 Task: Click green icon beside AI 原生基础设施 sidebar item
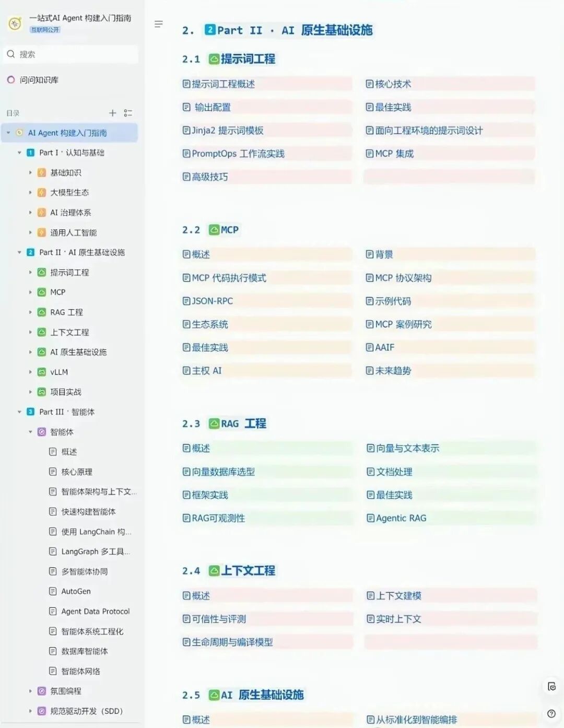42,352
